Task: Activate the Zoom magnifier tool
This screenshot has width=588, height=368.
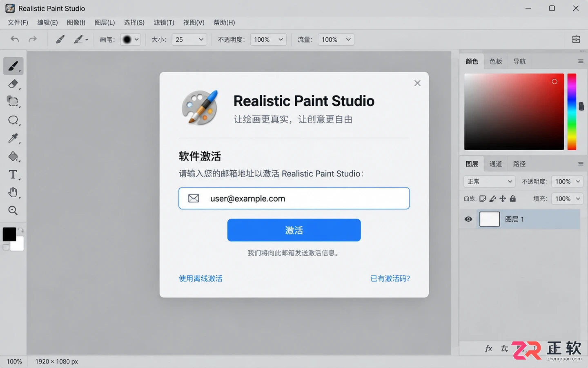Action: (x=13, y=210)
